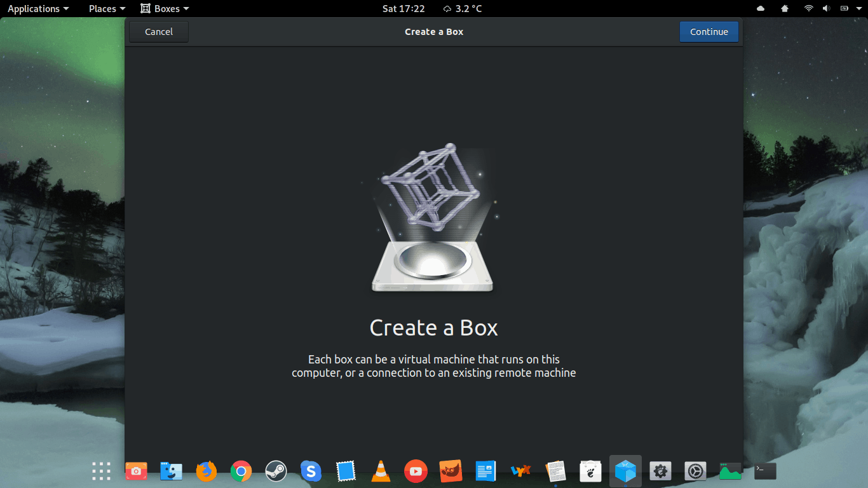The image size is (868, 488).
Task: Open the system menu dropdown arrow
Action: point(858,9)
